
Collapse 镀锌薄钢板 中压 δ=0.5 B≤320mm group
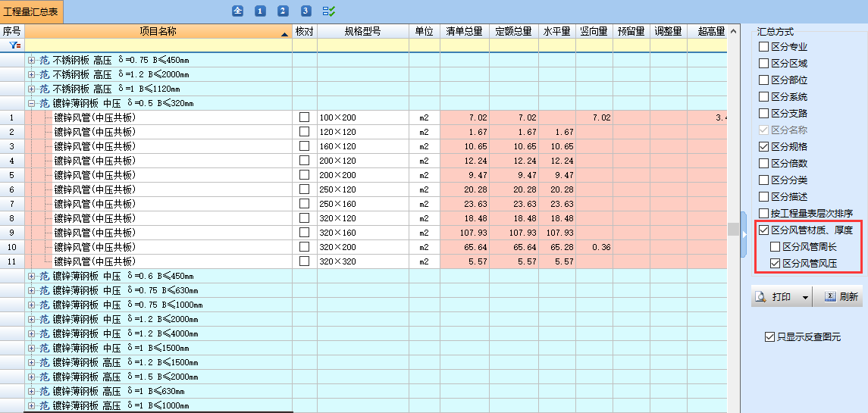click(31, 103)
